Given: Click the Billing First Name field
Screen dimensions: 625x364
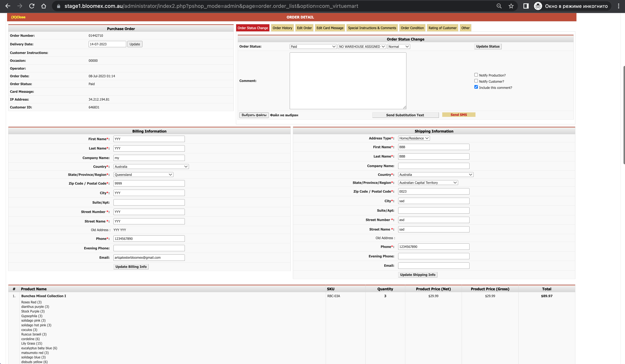Looking at the screenshot, I should (149, 139).
